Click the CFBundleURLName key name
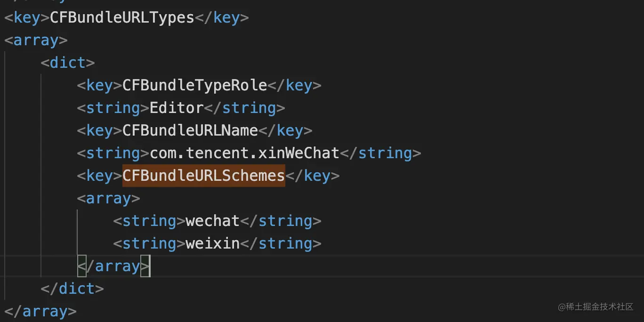 [x=190, y=130]
